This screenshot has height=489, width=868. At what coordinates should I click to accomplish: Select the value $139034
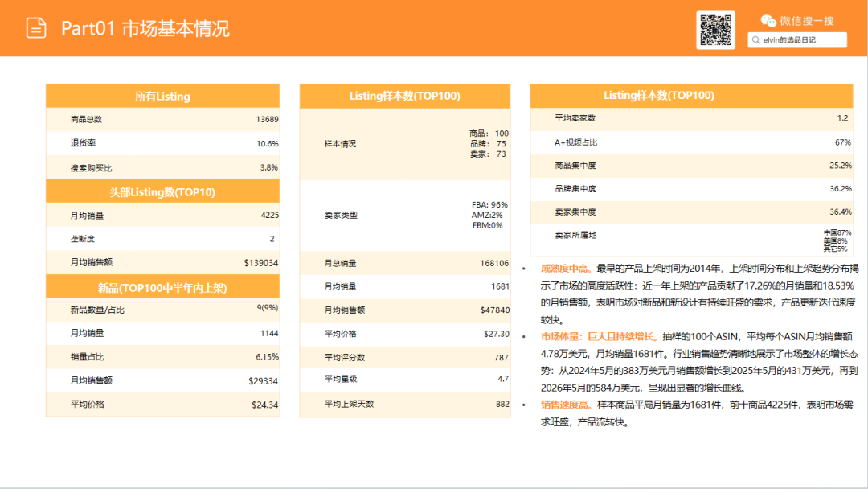point(261,262)
